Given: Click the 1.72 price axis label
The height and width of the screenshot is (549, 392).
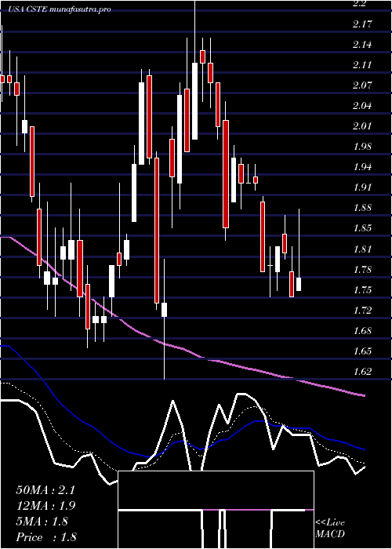Looking at the screenshot, I should [x=362, y=310].
